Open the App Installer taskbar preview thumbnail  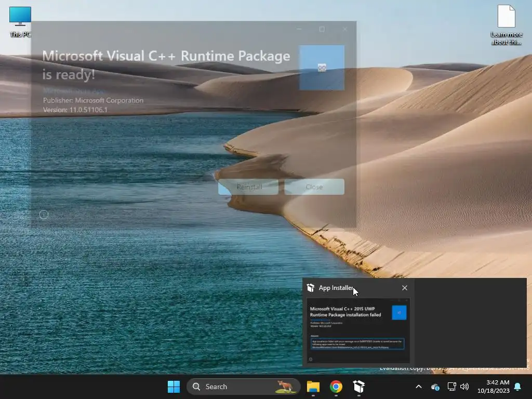(358, 331)
